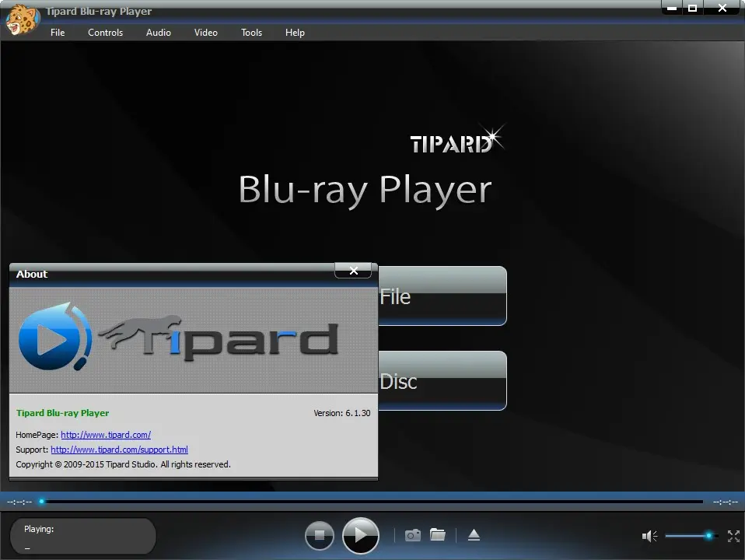
Task: Maximize the Tipard Blu-ray Player window
Action: click(x=693, y=8)
